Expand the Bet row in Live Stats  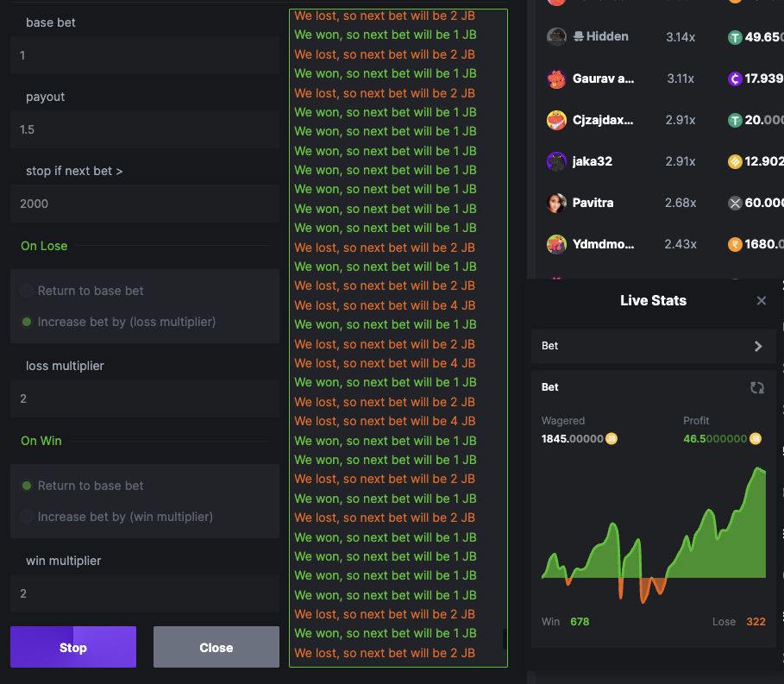click(x=757, y=346)
